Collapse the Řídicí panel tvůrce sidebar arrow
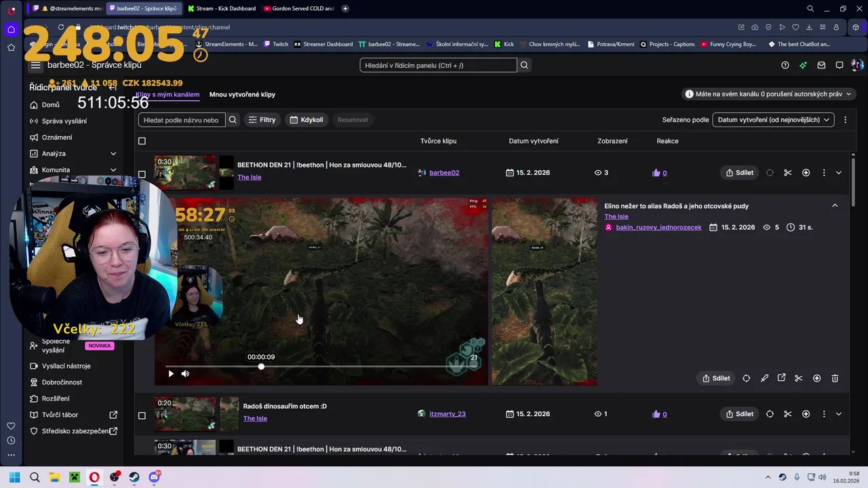868x488 pixels. click(113, 87)
